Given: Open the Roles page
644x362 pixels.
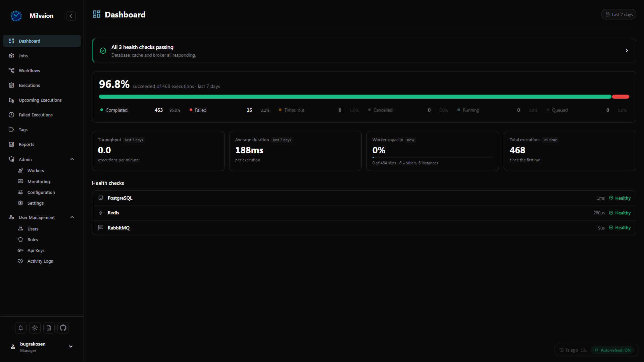Looking at the screenshot, I should (x=33, y=240).
